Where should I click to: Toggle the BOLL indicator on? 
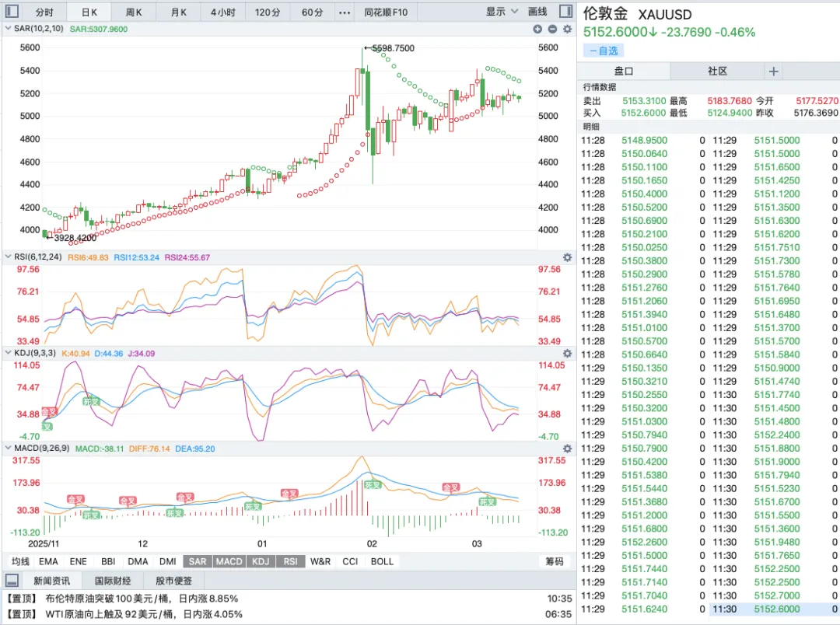tap(382, 561)
